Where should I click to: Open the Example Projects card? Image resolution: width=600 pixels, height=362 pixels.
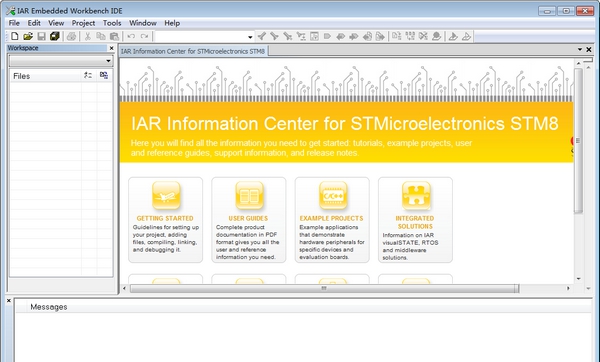[332, 220]
